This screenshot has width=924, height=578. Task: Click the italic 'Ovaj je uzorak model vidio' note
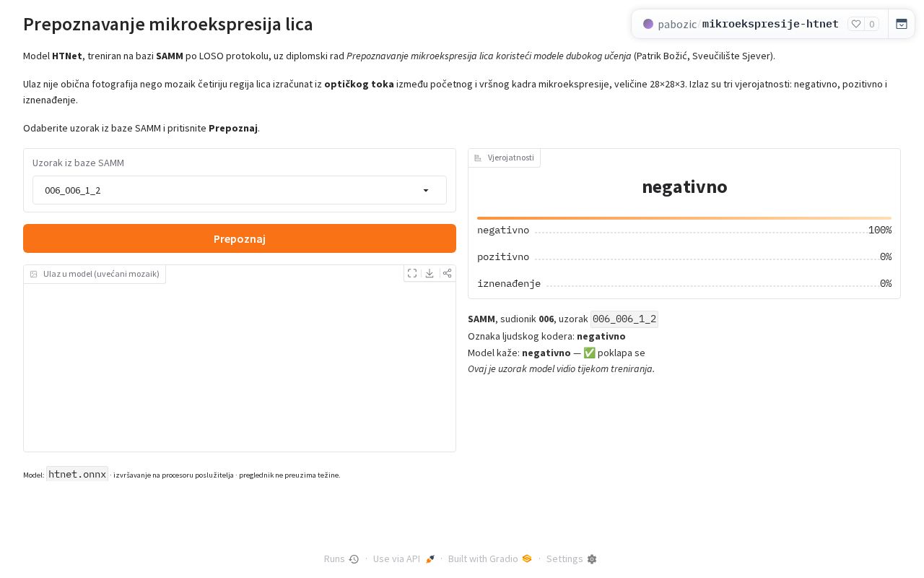click(x=561, y=369)
